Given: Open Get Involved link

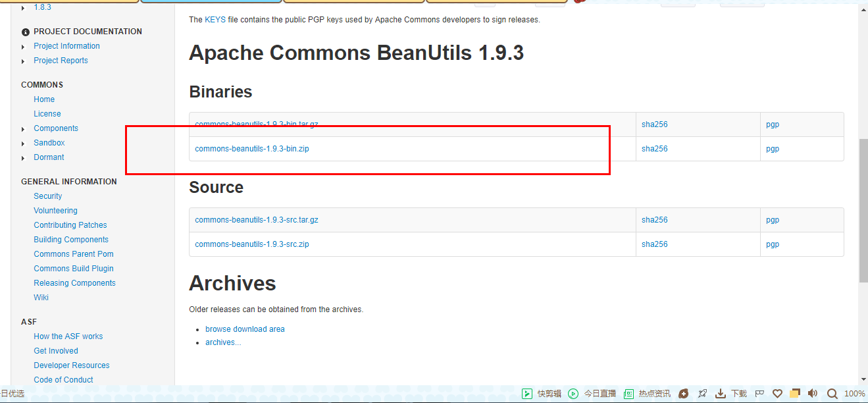Looking at the screenshot, I should coord(56,351).
